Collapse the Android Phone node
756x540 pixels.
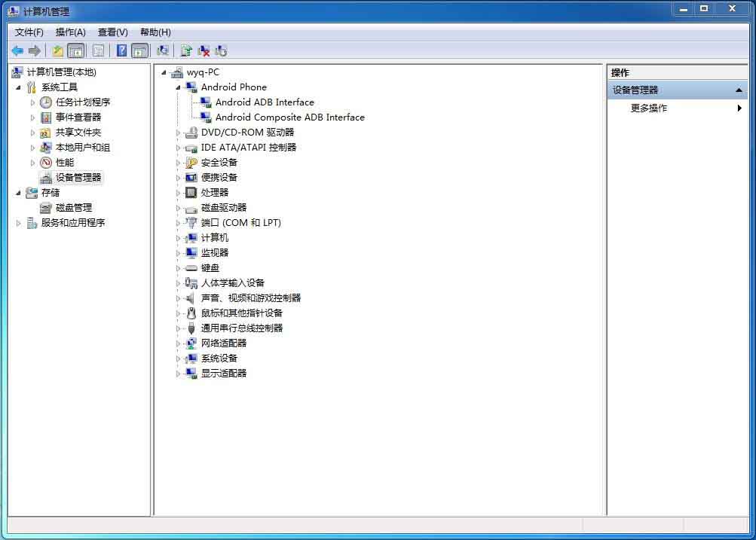point(179,87)
